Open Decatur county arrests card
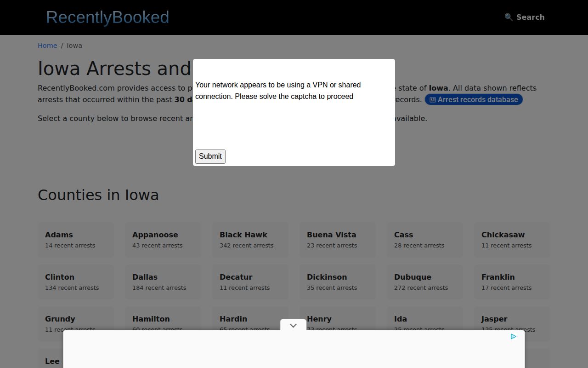Screen dimensions: 588x368 (250, 282)
